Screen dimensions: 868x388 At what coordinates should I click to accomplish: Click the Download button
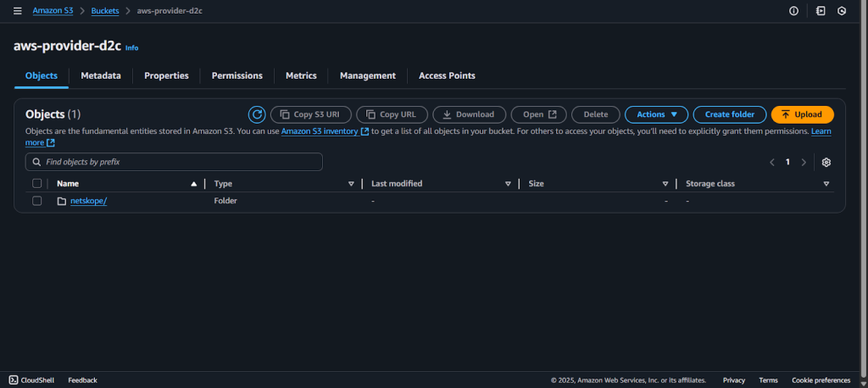470,114
